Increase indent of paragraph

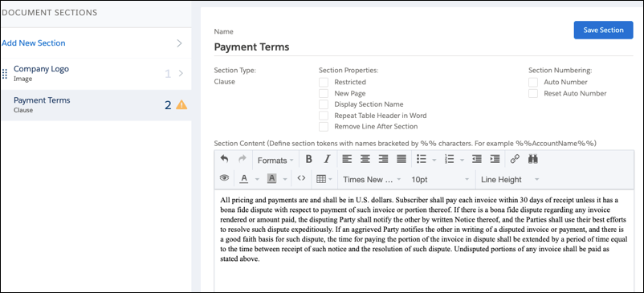tap(495, 159)
